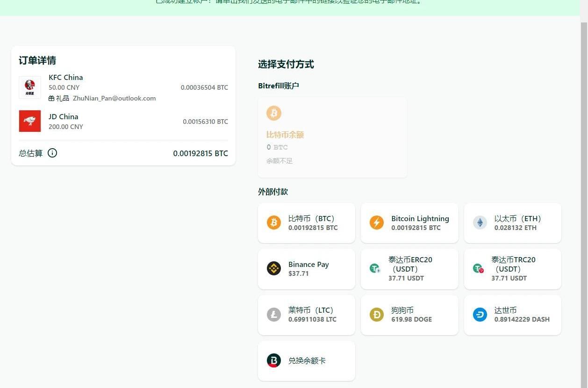Image resolution: width=588 pixels, height=388 pixels.
Task: Click the 选择支付方式 heading
Action: click(286, 65)
